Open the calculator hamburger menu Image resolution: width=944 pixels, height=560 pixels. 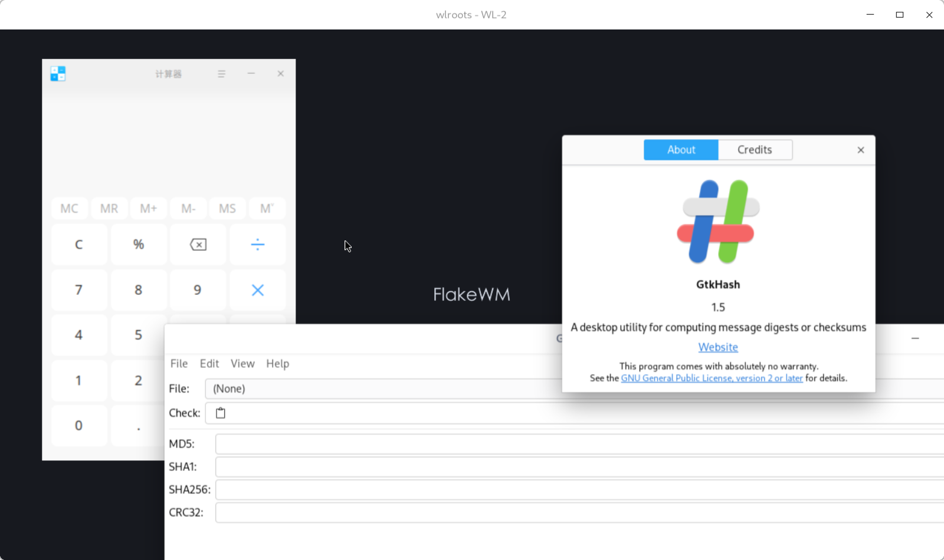point(222,74)
